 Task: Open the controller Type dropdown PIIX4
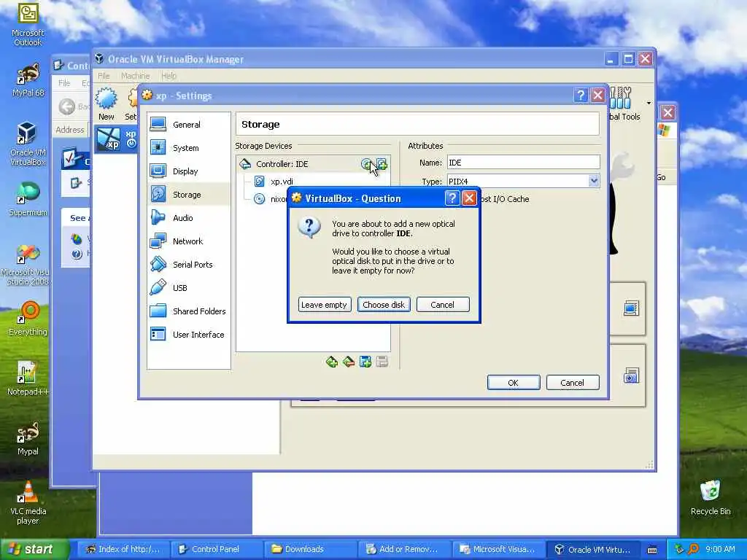pyautogui.click(x=594, y=181)
